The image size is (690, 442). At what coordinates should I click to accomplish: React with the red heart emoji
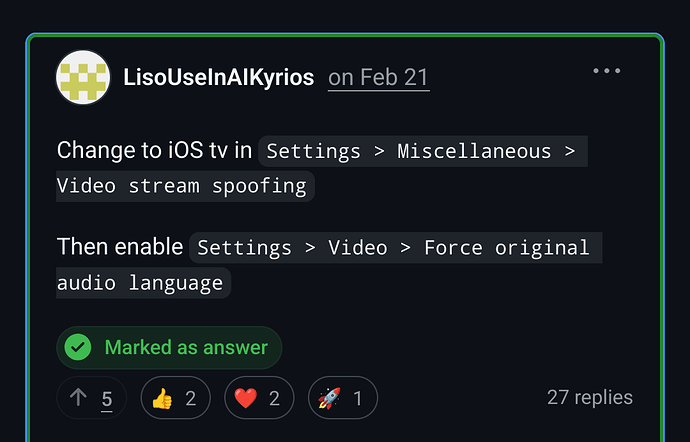coord(246,398)
